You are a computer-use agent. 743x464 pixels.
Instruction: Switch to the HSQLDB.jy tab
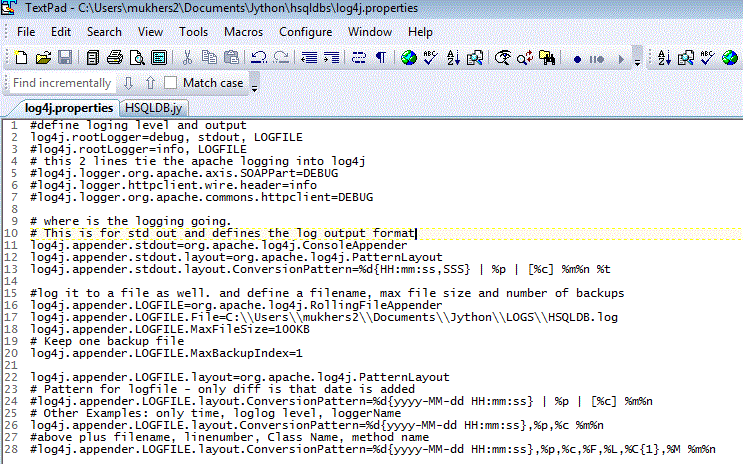(154, 108)
